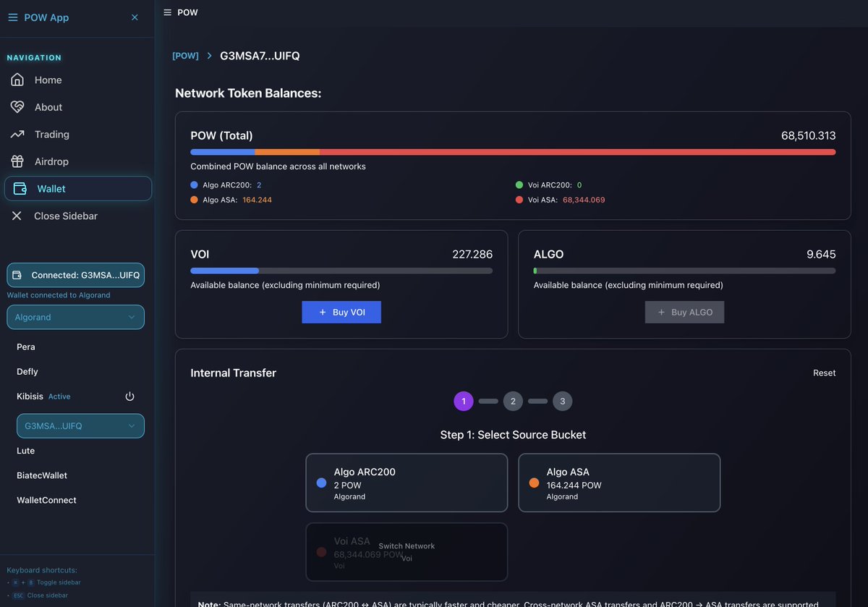The image size is (868, 607).
Task: Click the About handshake-heart icon
Action: 17,107
